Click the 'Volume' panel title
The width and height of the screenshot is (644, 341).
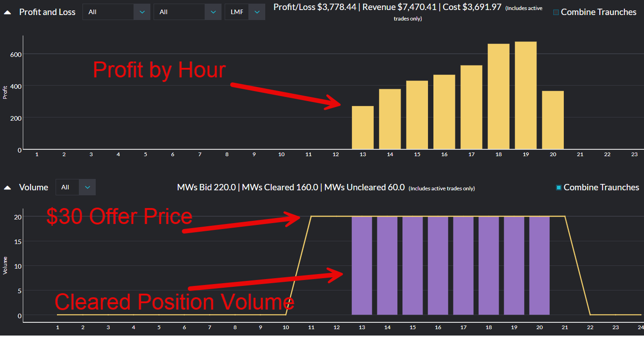pyautogui.click(x=34, y=187)
